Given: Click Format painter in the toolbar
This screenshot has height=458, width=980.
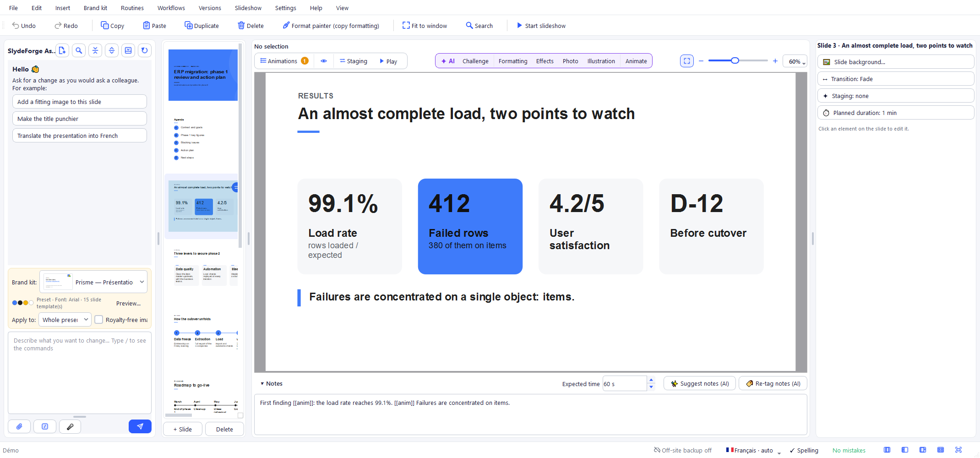Looking at the screenshot, I should click(x=331, y=26).
